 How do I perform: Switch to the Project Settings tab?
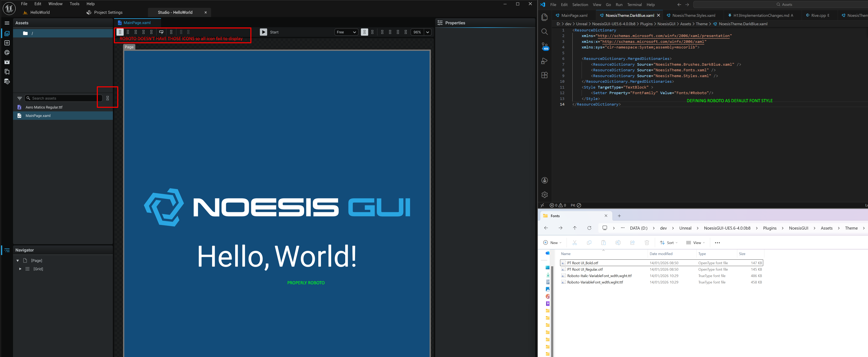(x=104, y=12)
